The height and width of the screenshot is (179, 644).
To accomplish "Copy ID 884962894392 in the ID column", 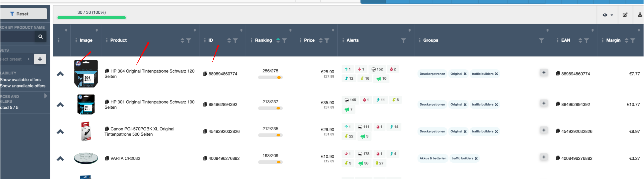I will click(205, 104).
